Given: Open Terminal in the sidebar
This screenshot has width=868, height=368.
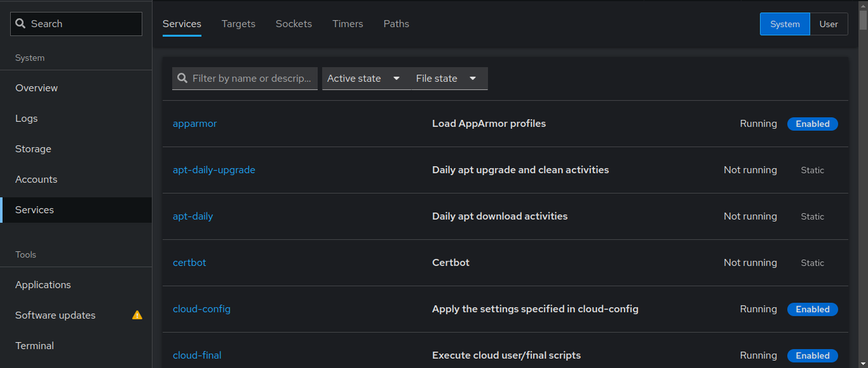Looking at the screenshot, I should (76, 346).
